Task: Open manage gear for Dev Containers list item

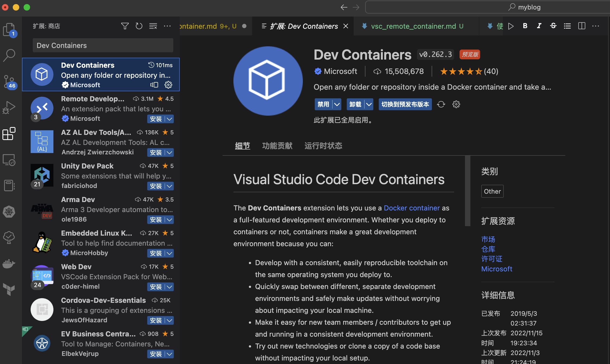Action: point(168,85)
